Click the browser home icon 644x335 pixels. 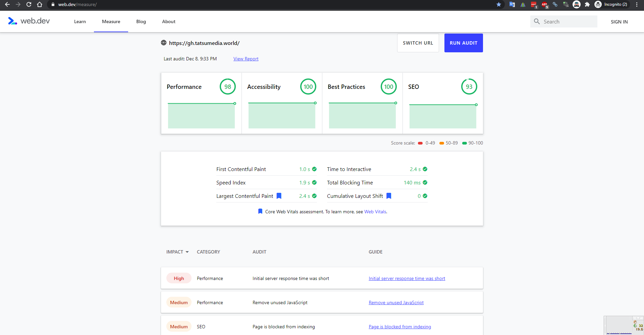coord(40,4)
